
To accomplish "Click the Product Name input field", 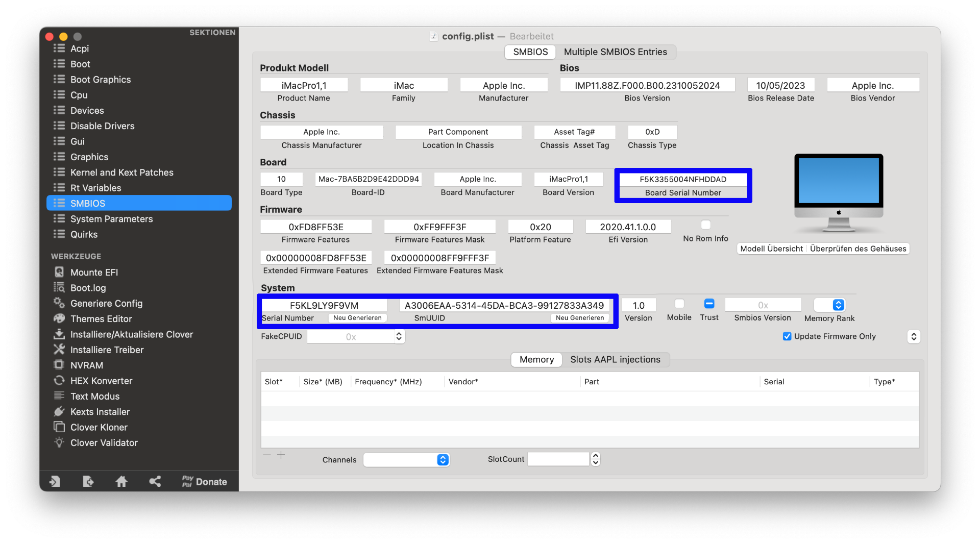I will pyautogui.click(x=304, y=85).
